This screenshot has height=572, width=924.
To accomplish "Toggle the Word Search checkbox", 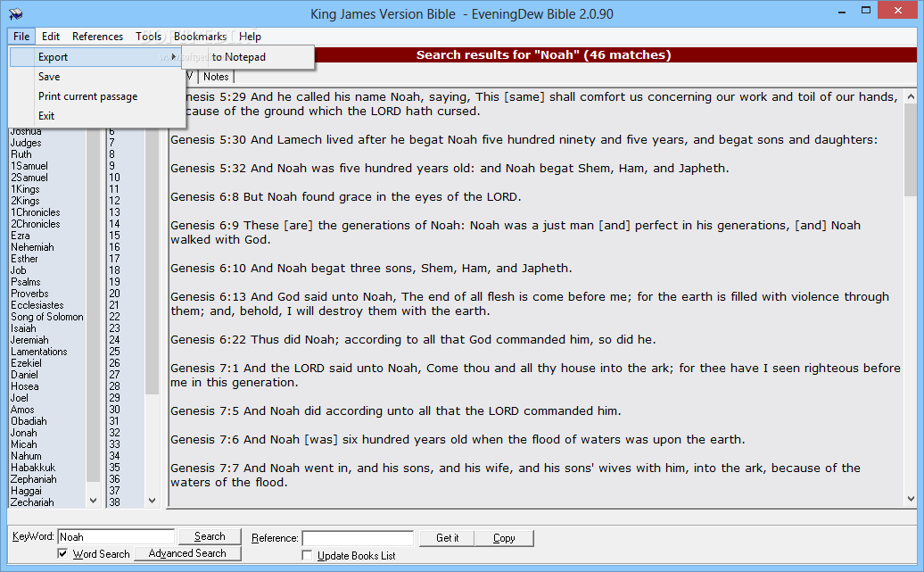I will tap(62, 553).
